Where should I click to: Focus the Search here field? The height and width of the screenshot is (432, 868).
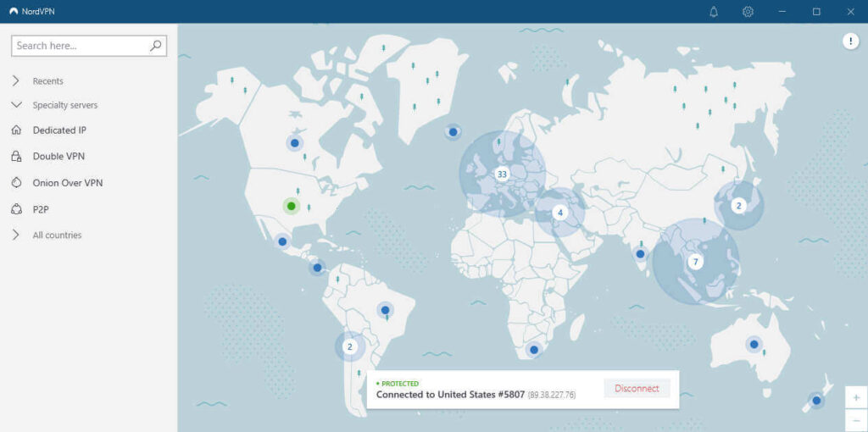[89, 46]
